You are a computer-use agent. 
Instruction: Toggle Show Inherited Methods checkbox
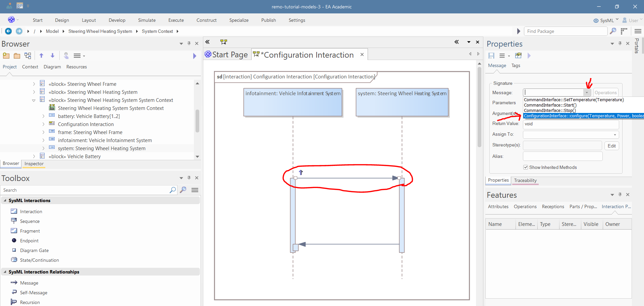[x=526, y=167]
